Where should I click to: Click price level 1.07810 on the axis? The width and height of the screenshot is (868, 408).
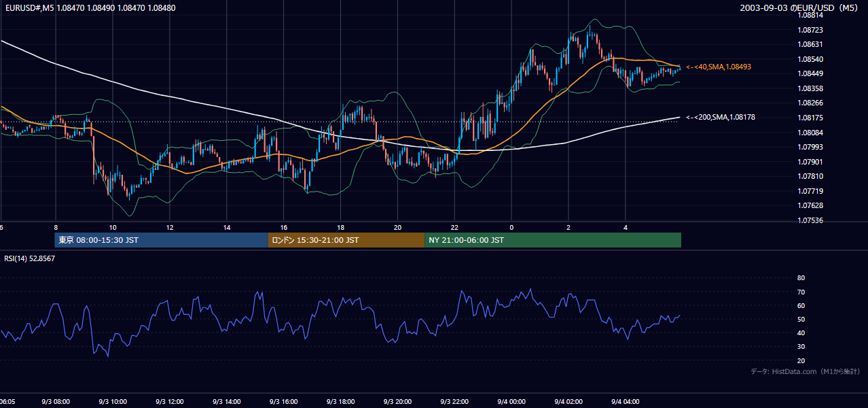(x=810, y=176)
